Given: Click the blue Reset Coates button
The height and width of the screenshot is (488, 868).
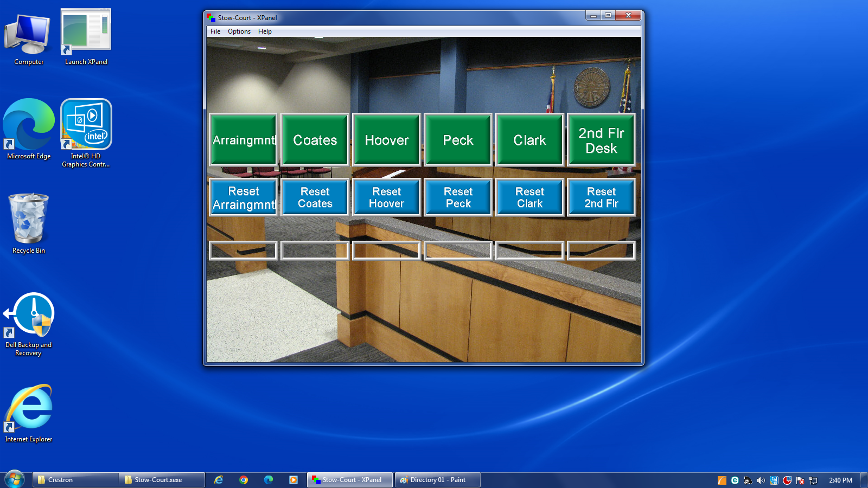Looking at the screenshot, I should [x=315, y=197].
